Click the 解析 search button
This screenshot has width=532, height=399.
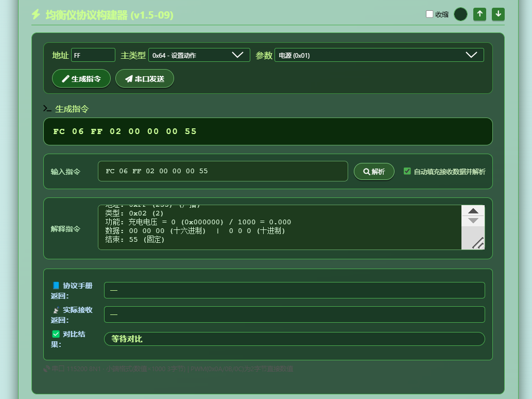pyautogui.click(x=374, y=172)
